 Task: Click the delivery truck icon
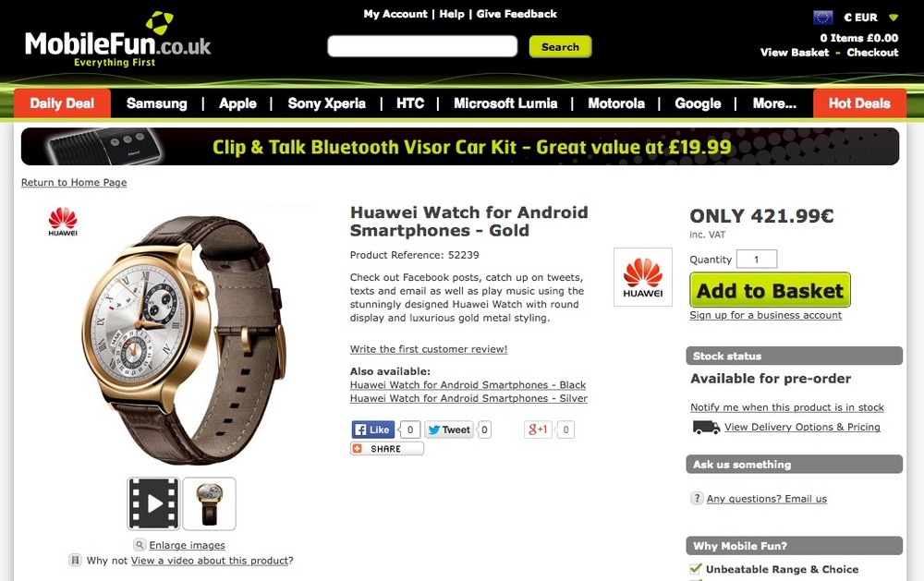tap(706, 427)
